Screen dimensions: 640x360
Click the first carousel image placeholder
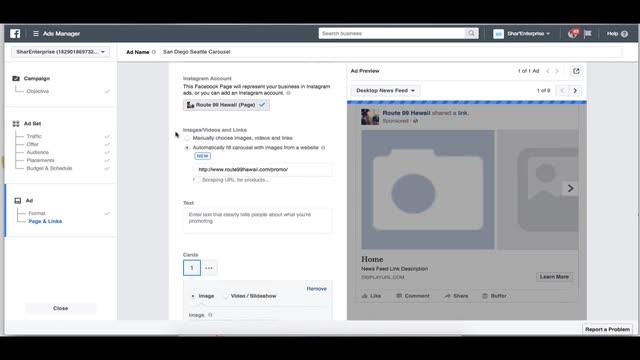[428, 190]
